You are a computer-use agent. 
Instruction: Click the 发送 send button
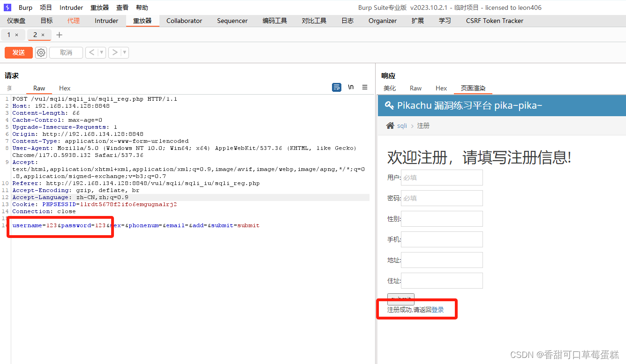pos(19,52)
